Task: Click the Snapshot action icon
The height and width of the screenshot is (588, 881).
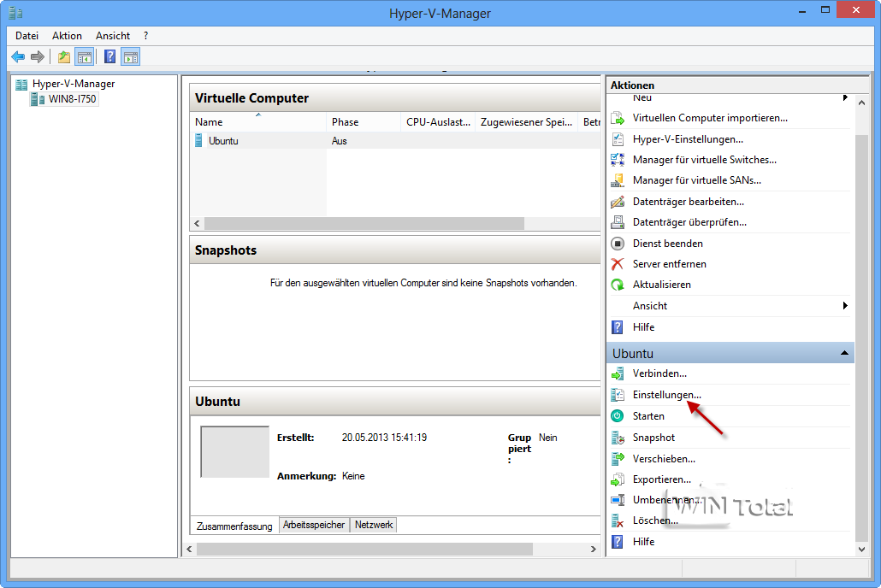Action: pyautogui.click(x=618, y=438)
